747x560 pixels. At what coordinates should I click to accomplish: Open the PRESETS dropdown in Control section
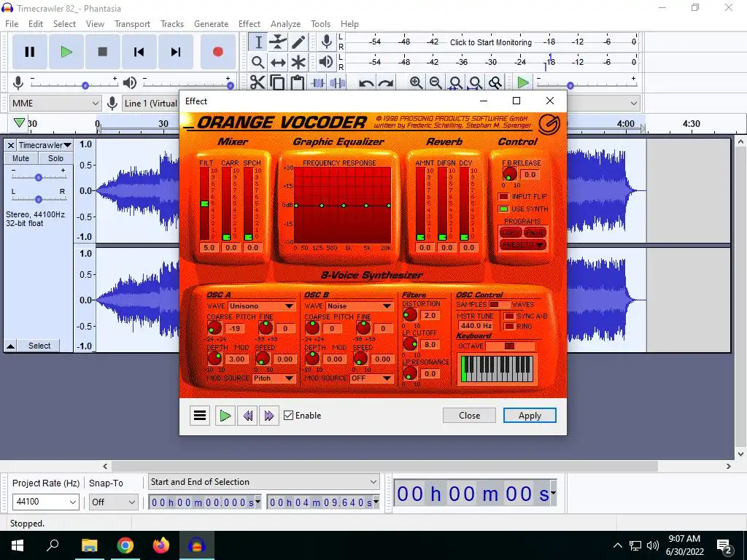pyautogui.click(x=523, y=245)
